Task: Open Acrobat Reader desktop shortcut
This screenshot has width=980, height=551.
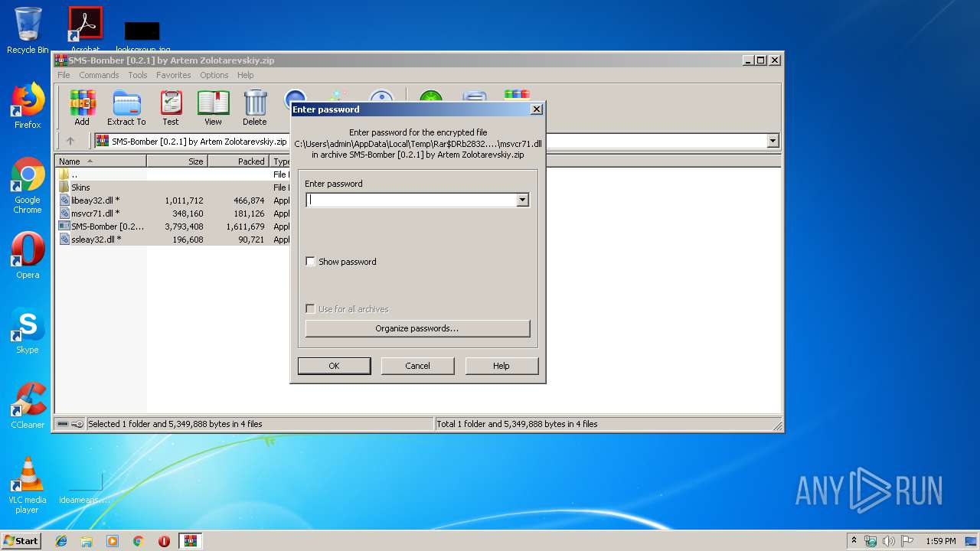Action: (86, 29)
